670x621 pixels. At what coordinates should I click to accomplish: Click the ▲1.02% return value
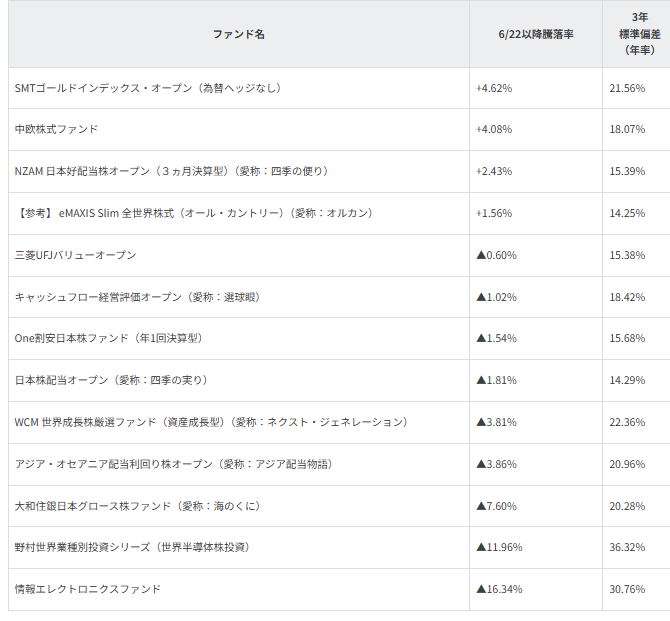click(x=497, y=297)
